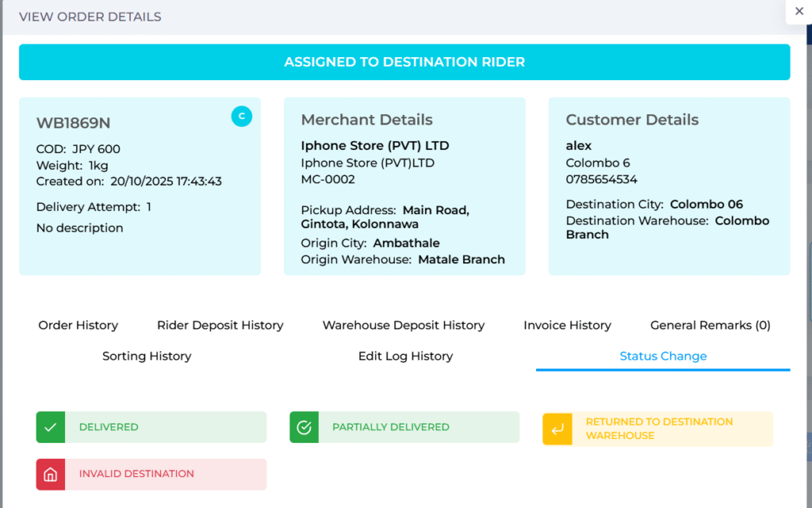Click the red house icon for Invalid Destination

50,474
